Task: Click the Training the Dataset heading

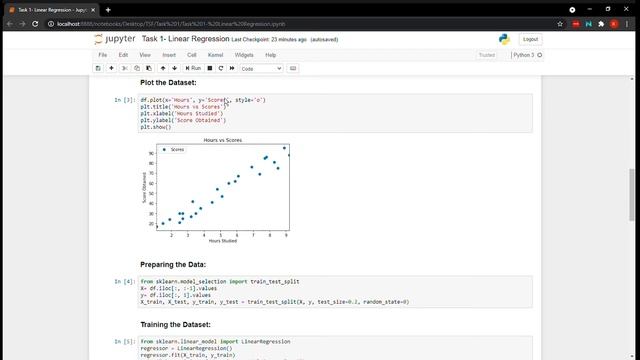Action: tap(176, 324)
